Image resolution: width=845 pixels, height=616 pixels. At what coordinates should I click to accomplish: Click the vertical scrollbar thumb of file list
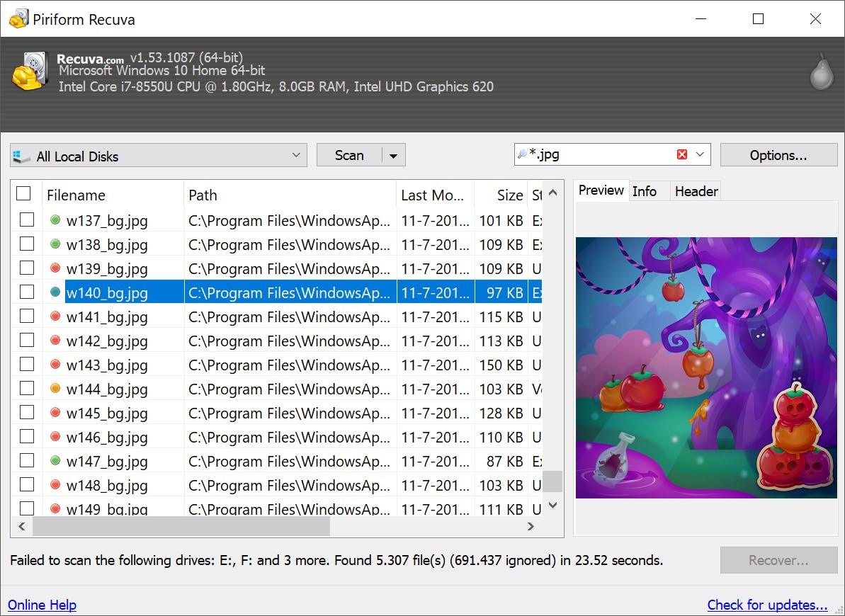tap(552, 481)
